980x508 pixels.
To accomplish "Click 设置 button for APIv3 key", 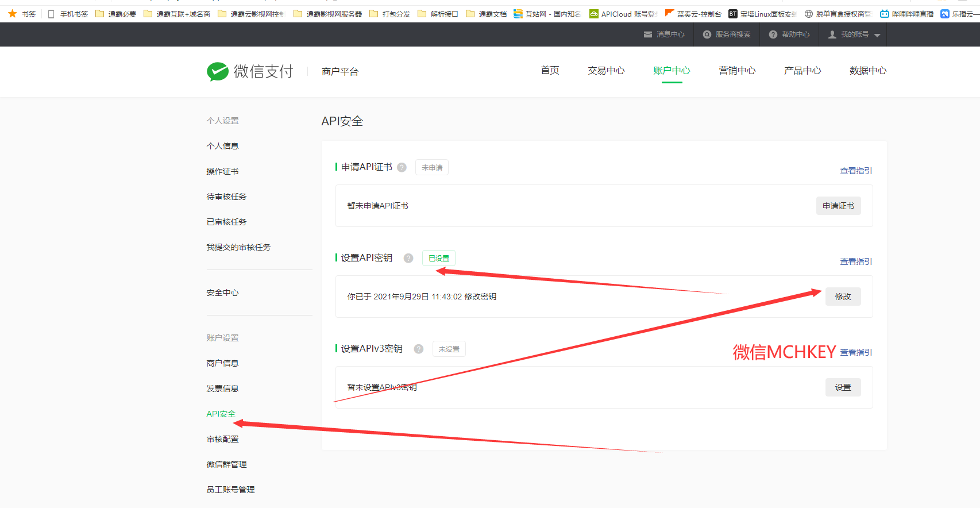I will coord(843,387).
